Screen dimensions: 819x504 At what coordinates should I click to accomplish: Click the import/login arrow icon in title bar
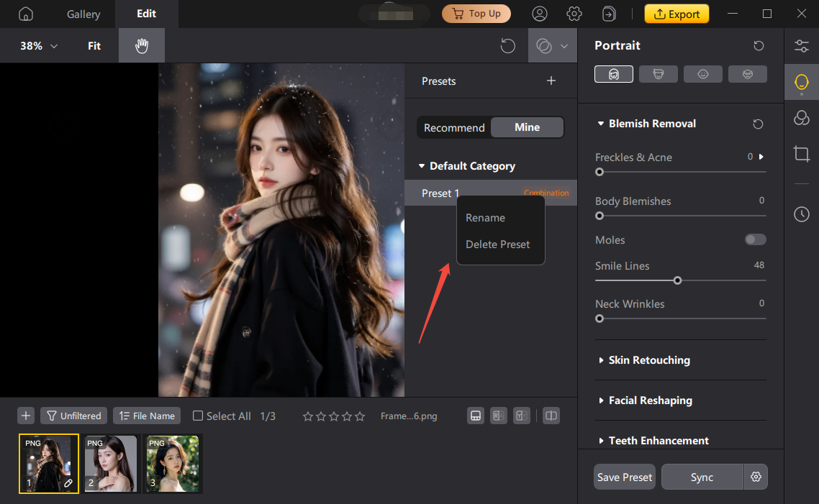(x=609, y=14)
